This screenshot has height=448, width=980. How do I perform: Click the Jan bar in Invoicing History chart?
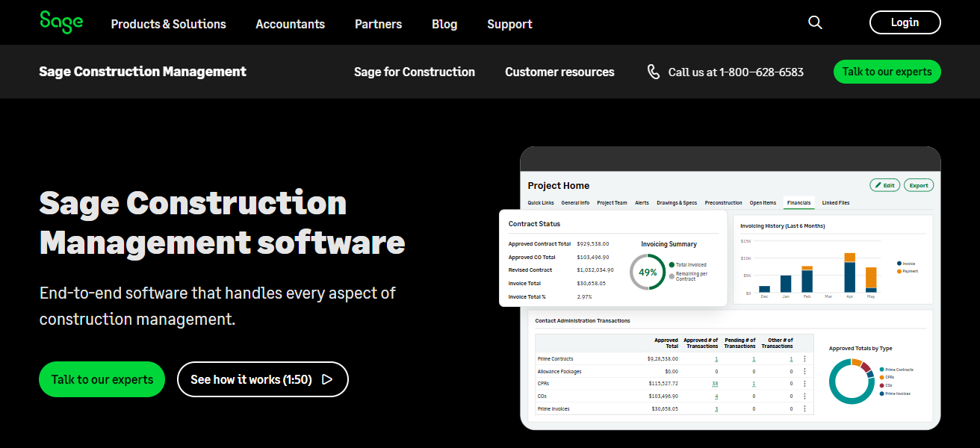click(x=786, y=283)
